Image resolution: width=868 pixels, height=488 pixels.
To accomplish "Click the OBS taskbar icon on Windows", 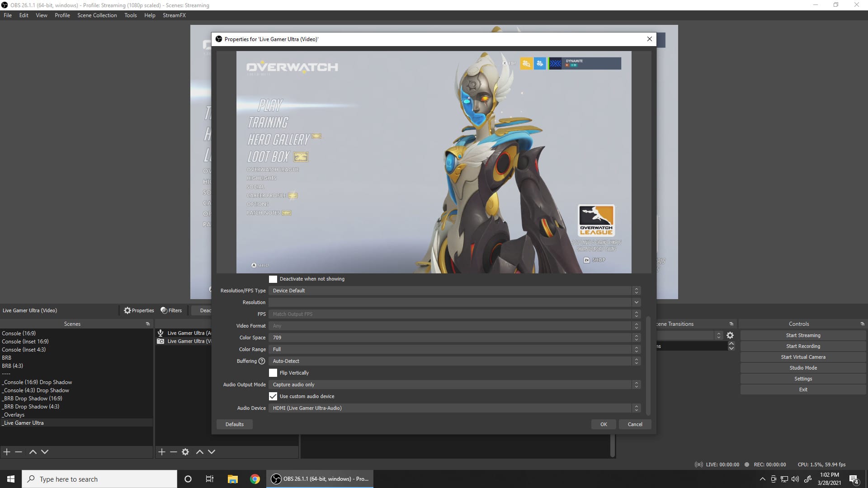I will tap(276, 479).
